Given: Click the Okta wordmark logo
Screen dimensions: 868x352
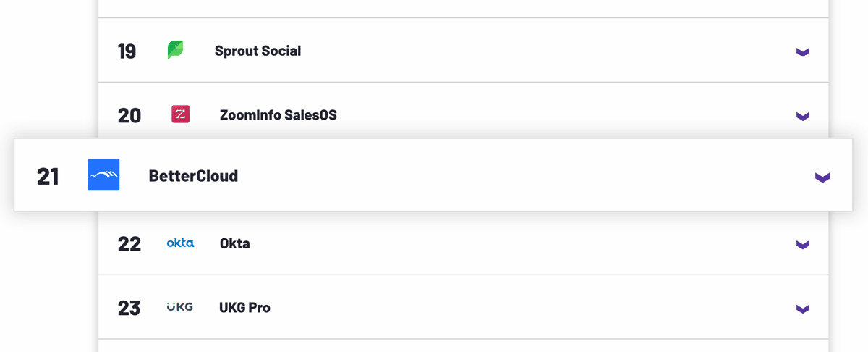Looking at the screenshot, I should pyautogui.click(x=180, y=243).
